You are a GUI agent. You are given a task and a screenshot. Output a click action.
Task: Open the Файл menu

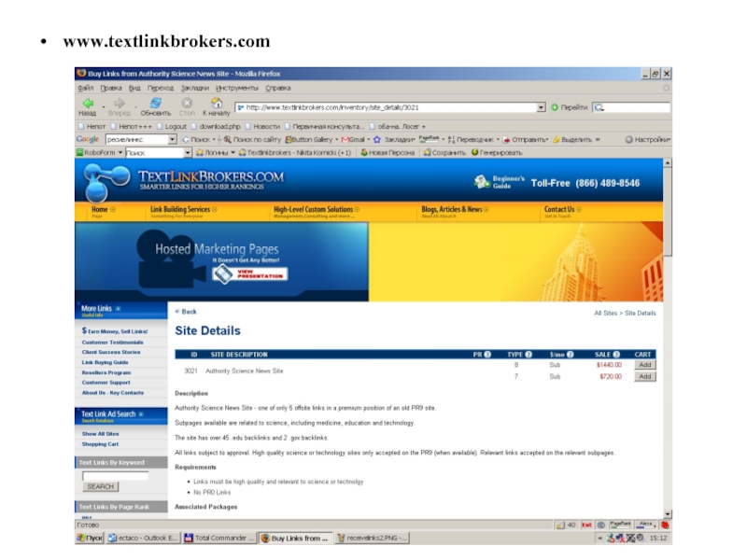[86, 88]
